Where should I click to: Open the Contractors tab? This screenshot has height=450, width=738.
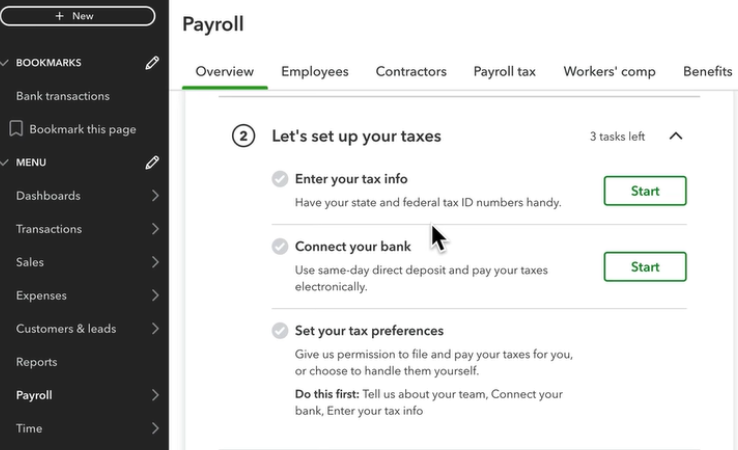(411, 72)
